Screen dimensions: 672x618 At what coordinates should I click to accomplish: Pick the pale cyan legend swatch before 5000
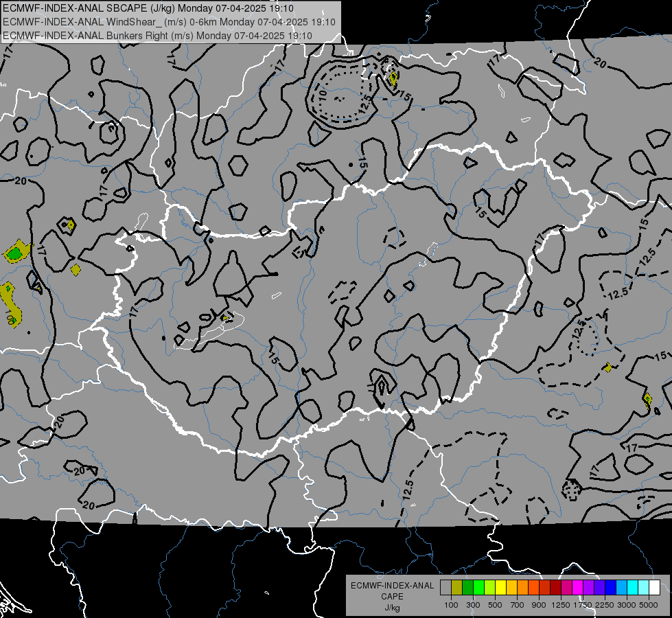[644, 588]
